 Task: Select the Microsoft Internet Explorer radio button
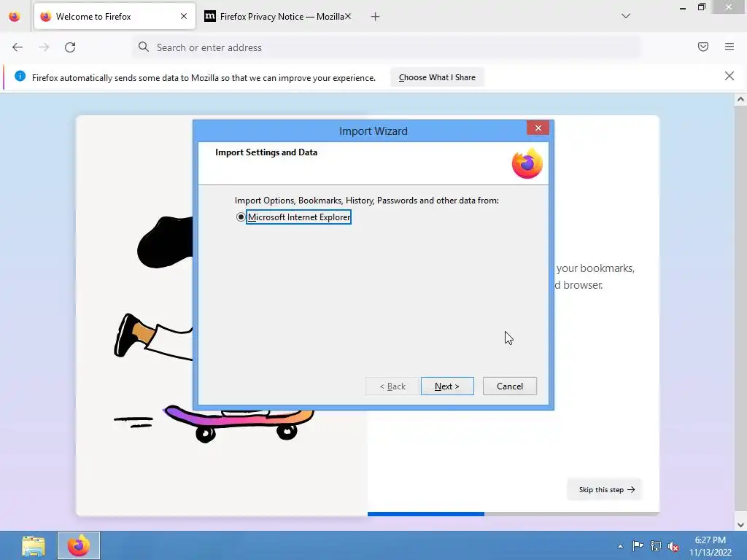coord(241,217)
